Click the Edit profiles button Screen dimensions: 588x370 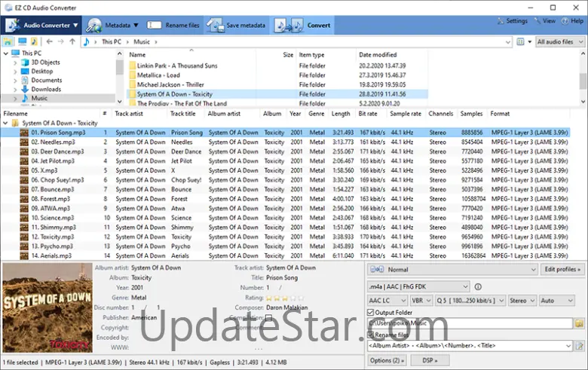click(x=562, y=270)
